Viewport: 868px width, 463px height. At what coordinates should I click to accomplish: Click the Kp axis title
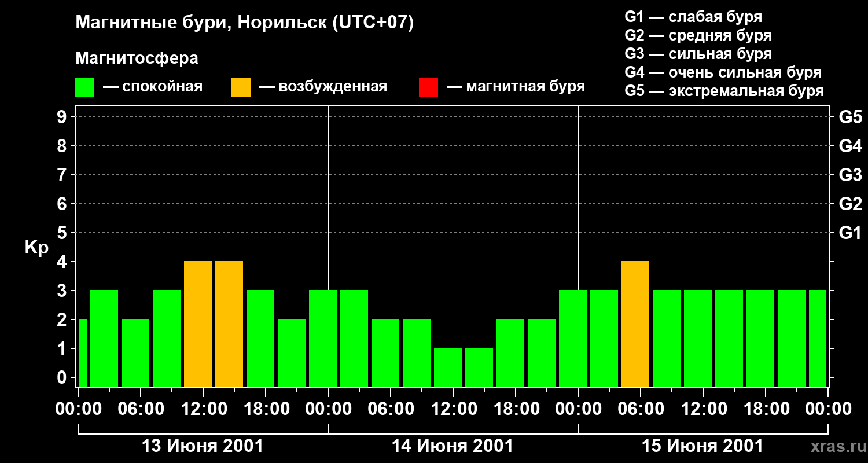pos(36,248)
